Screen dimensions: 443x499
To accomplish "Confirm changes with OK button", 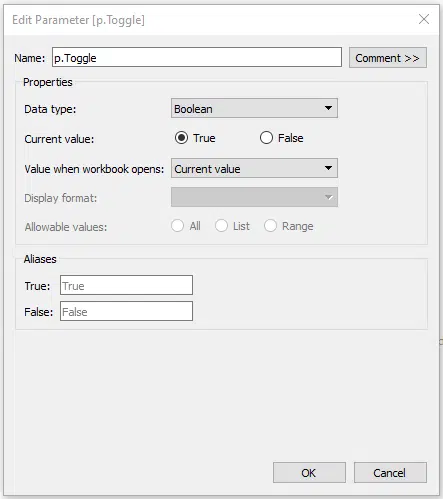I will [309, 472].
